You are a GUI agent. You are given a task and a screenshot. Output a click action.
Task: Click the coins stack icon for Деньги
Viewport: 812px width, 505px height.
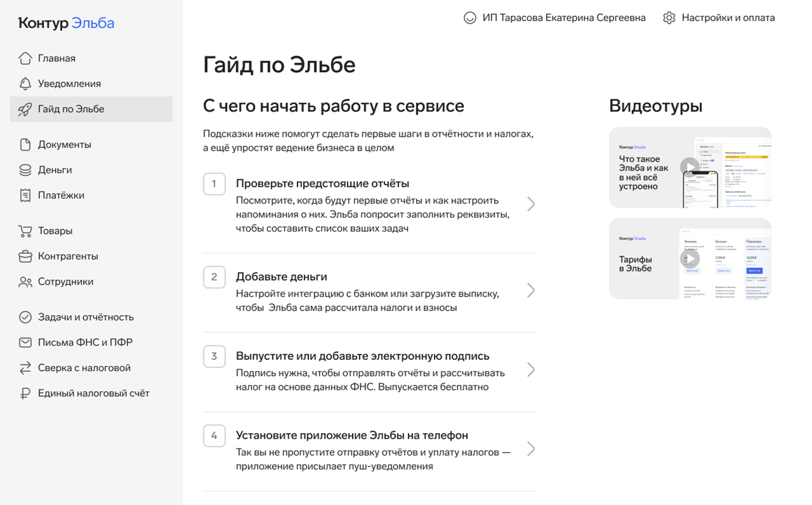25,170
